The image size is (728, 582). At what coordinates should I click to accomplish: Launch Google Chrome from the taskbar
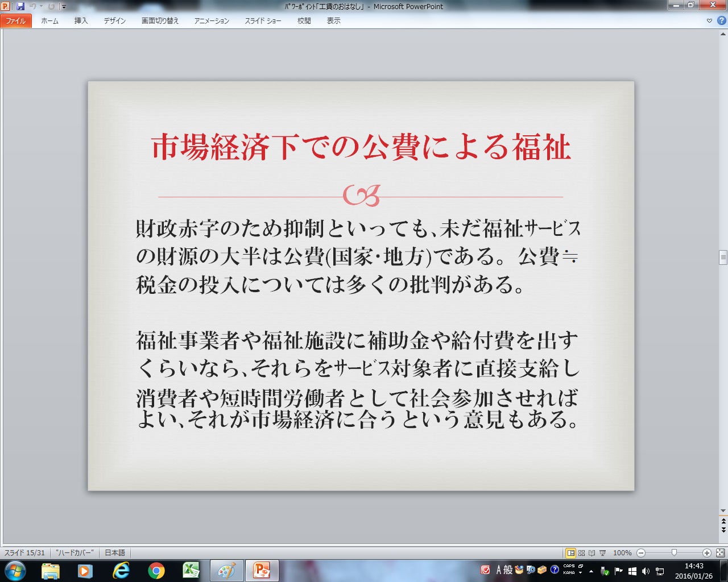click(x=156, y=570)
